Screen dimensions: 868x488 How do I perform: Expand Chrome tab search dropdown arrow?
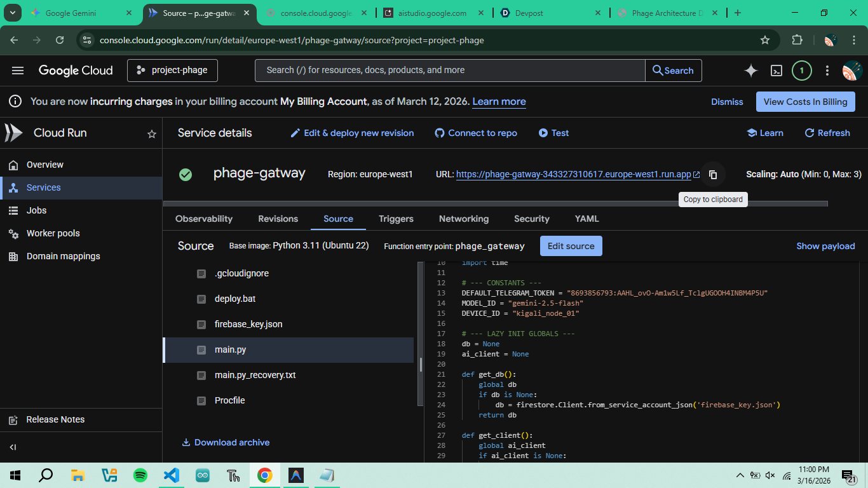12,13
